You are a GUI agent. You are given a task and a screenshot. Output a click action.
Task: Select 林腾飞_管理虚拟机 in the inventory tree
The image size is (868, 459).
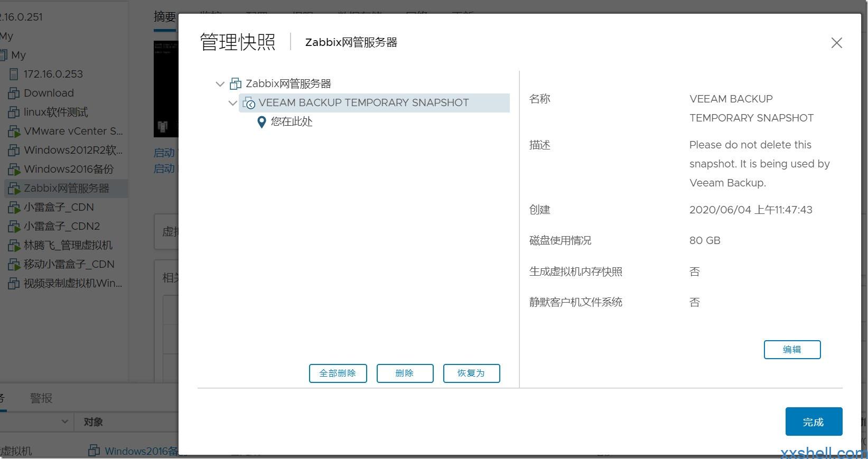coord(68,245)
